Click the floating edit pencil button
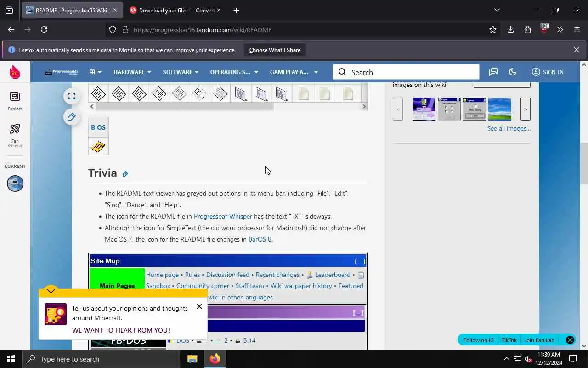 [x=72, y=117]
